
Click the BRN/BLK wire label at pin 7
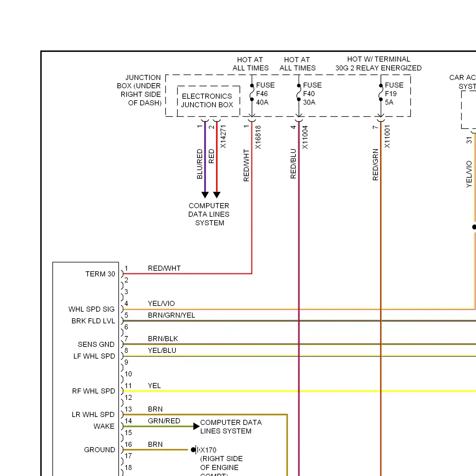pos(163,339)
